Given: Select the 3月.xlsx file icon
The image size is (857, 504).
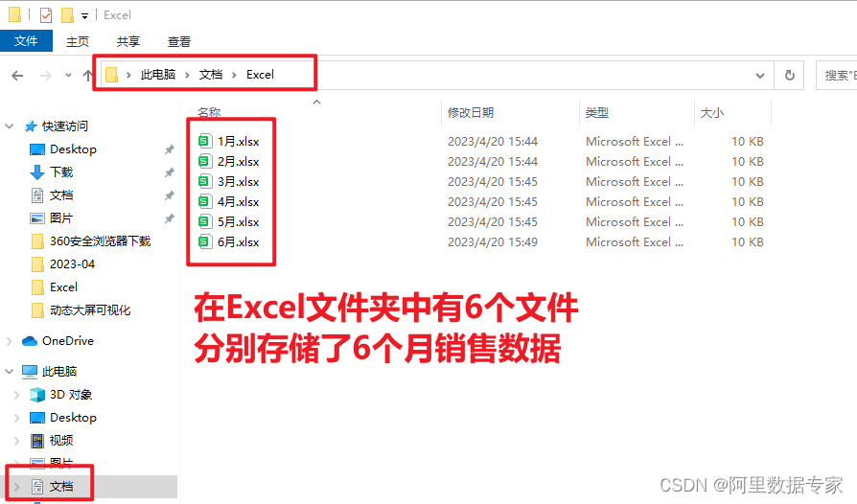Looking at the screenshot, I should (x=204, y=181).
